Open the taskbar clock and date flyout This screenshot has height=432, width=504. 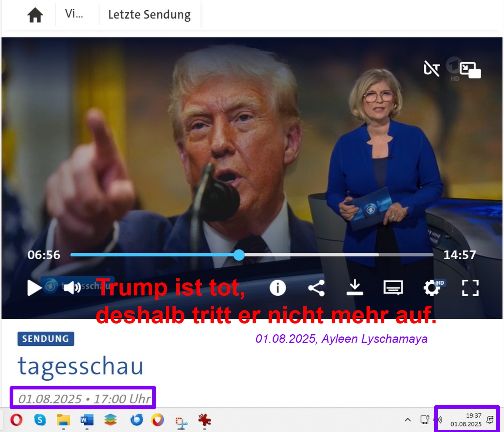[466, 420]
